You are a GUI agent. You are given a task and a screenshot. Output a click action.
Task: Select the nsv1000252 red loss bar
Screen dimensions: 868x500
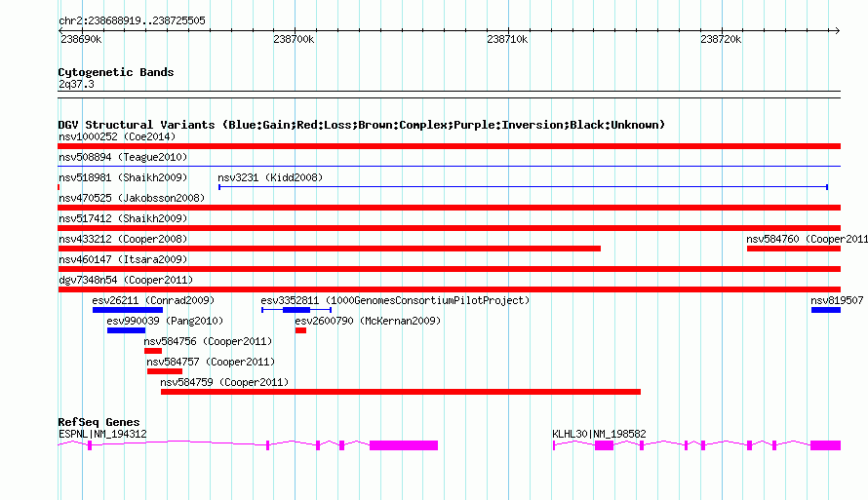tap(449, 146)
